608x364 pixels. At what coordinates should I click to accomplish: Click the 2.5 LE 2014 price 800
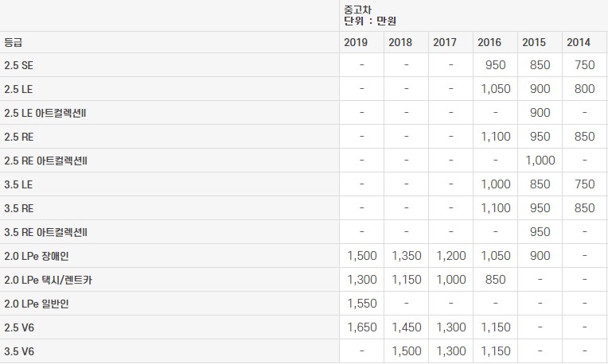point(584,89)
